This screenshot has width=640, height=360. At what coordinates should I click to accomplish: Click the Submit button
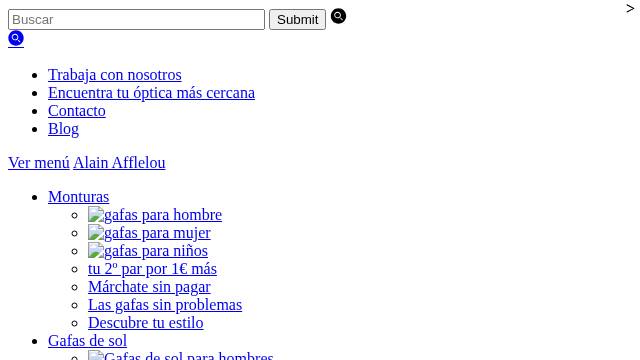297,20
